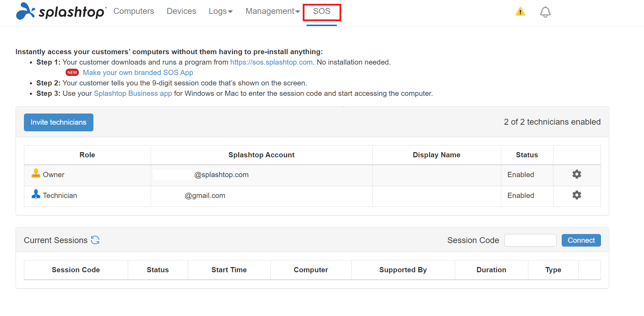
Task: Click the Invite technicians button
Action: click(x=59, y=122)
